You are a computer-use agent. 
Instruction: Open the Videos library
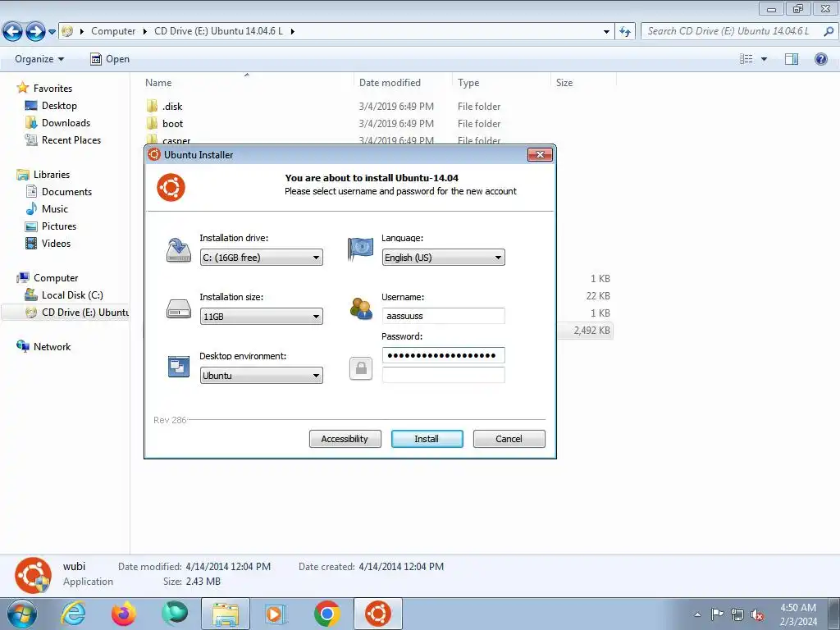tap(57, 243)
